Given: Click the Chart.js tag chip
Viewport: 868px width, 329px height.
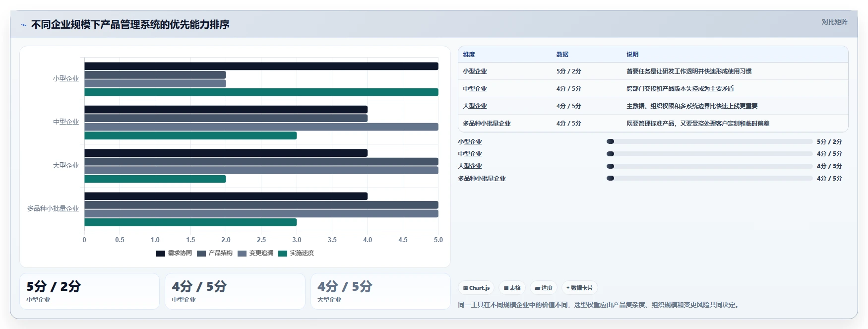Looking at the screenshot, I should (476, 288).
